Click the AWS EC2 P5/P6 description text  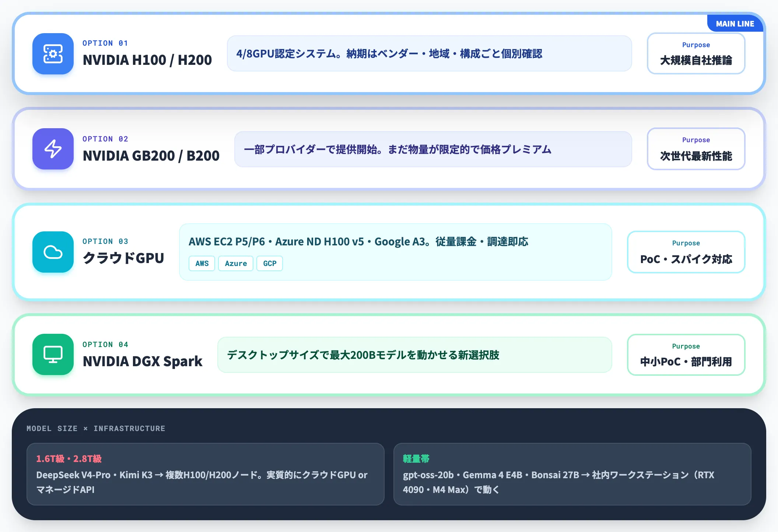pyautogui.click(x=358, y=242)
